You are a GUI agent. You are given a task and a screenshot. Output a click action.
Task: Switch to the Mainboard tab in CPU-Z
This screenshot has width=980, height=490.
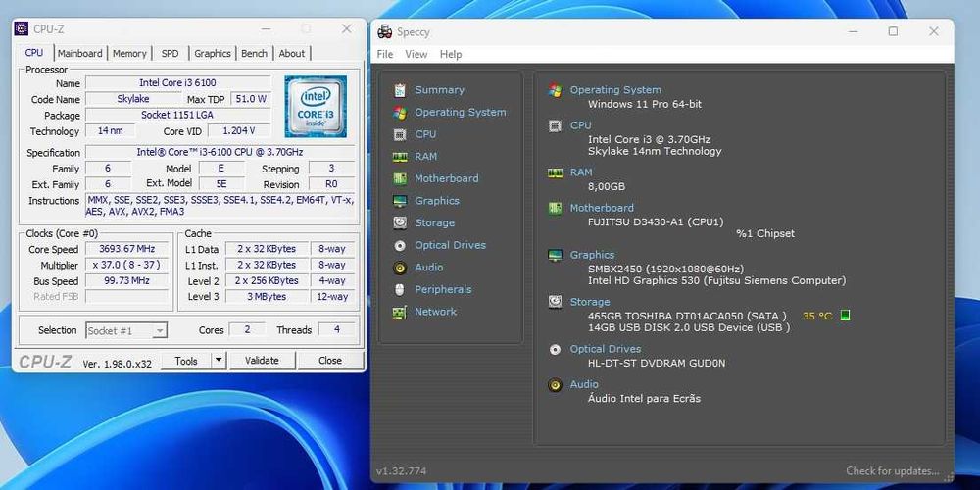(80, 54)
